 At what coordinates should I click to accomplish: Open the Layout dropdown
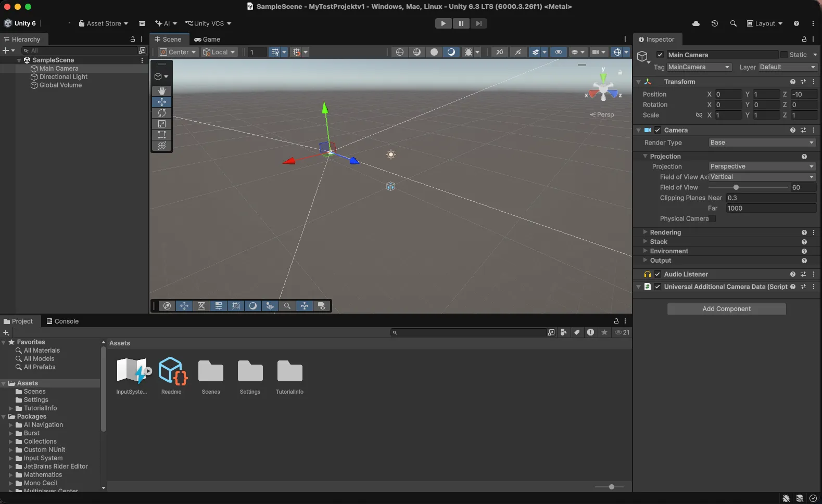[765, 23]
